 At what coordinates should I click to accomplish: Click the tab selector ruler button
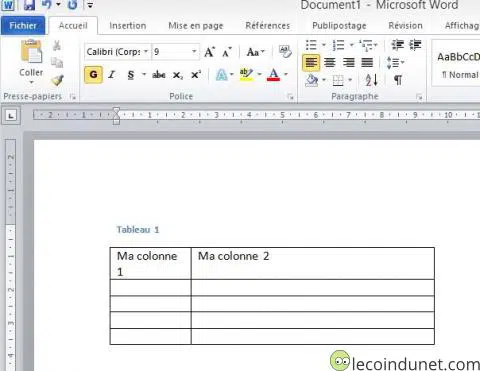[11, 116]
